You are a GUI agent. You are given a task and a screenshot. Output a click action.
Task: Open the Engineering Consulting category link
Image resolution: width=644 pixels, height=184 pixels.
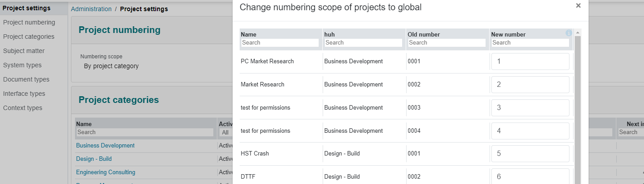point(105,172)
